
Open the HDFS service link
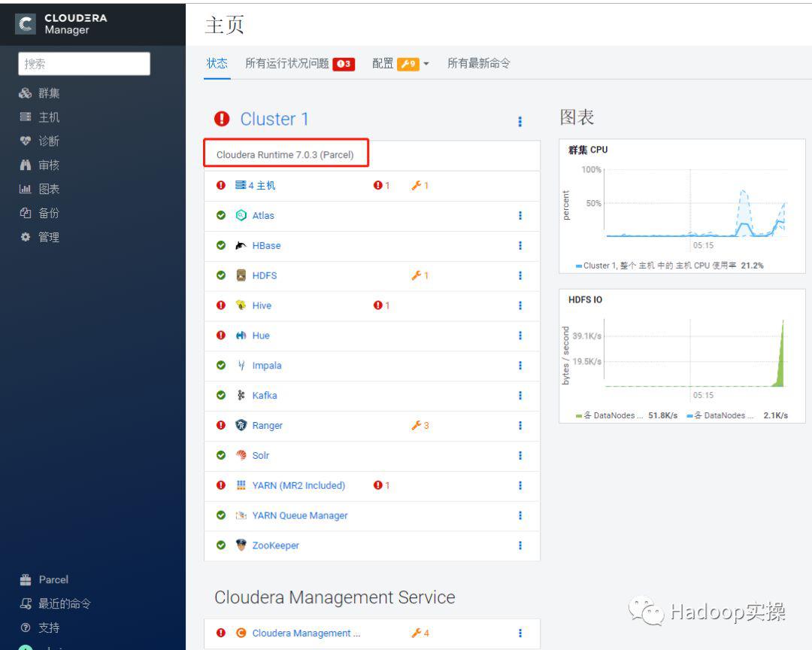[264, 275]
